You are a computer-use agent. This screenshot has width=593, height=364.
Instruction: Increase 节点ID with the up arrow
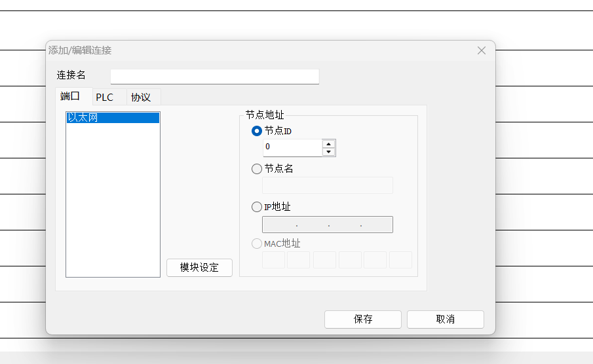coord(329,143)
